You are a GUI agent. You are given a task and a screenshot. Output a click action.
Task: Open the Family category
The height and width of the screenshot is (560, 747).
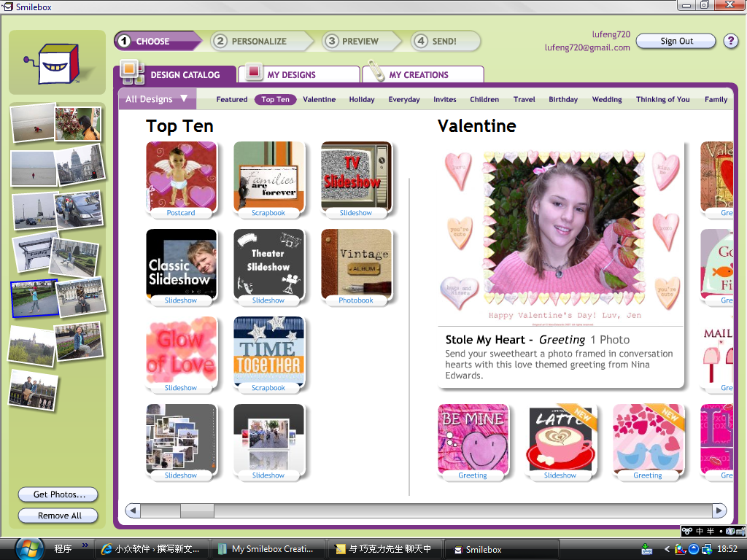pos(716,99)
